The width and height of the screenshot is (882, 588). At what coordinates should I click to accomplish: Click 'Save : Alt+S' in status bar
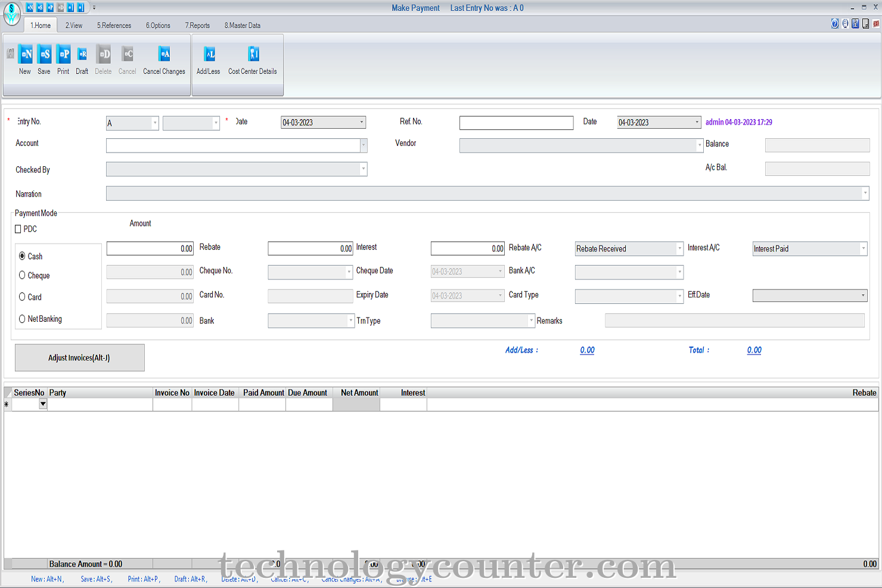pos(96,579)
